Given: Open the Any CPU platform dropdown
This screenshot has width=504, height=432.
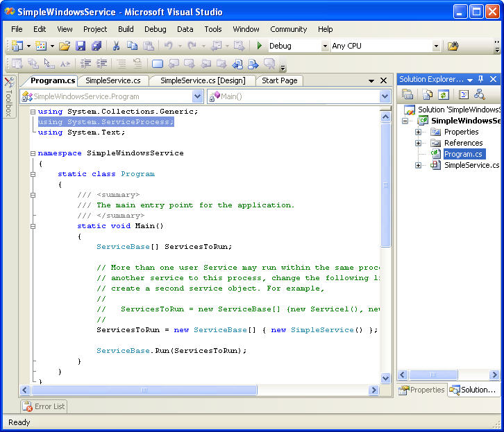Looking at the screenshot, I should click(x=436, y=46).
